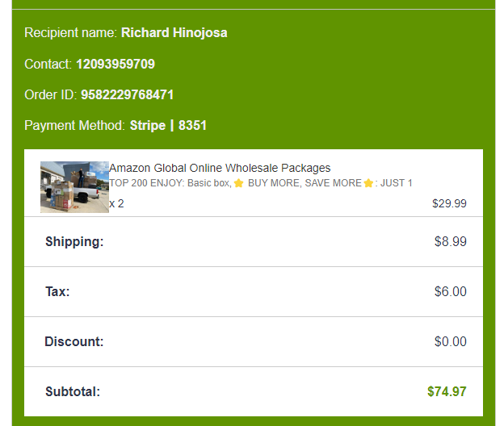The height and width of the screenshot is (426, 504).
Task: Click the Shipping label
Action: pyautogui.click(x=74, y=241)
